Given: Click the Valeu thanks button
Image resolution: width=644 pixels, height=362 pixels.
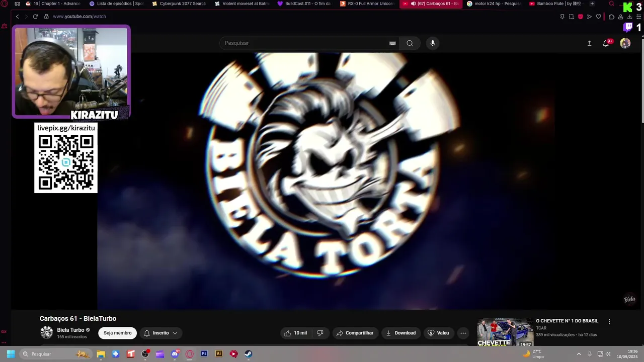Looking at the screenshot, I should (x=438, y=333).
